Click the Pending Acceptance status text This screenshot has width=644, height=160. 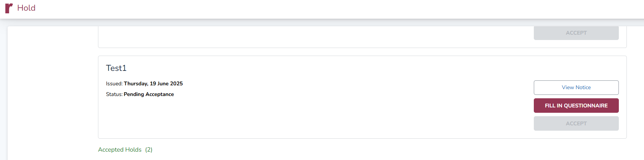coord(149,94)
